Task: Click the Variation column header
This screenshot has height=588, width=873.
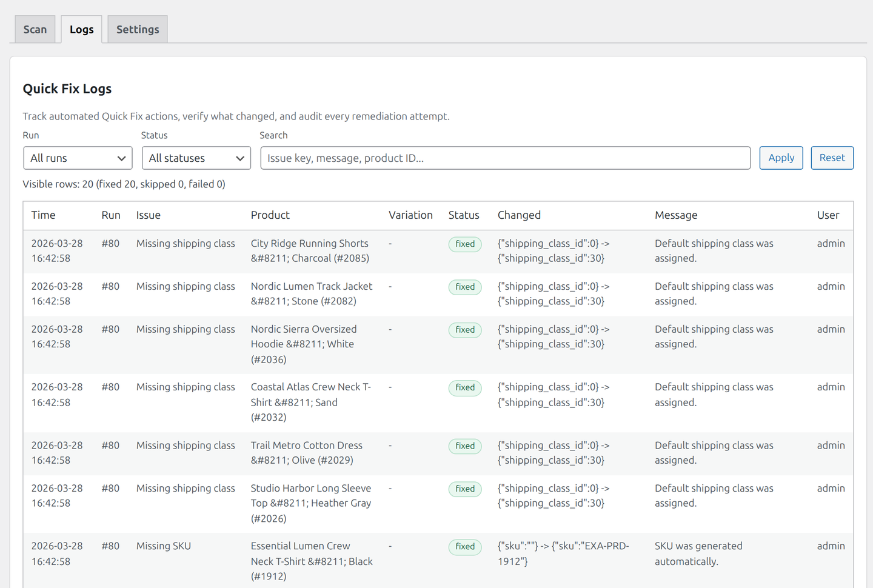Action: (x=410, y=215)
